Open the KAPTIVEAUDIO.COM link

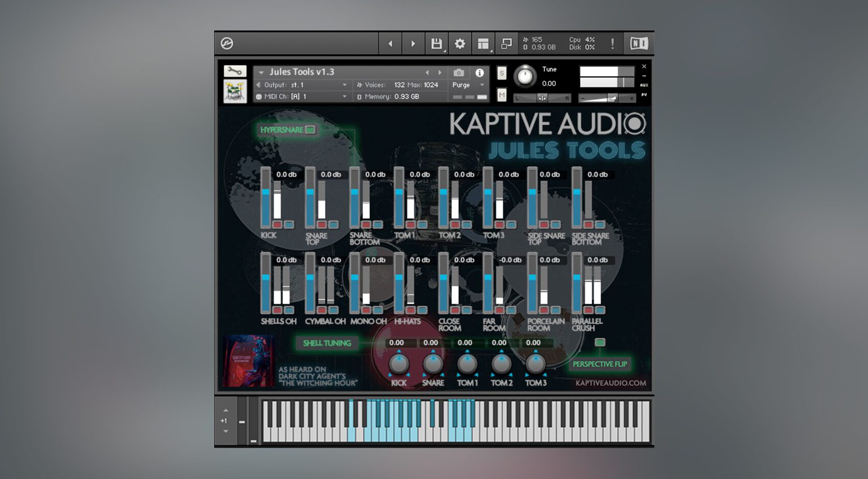(x=611, y=383)
